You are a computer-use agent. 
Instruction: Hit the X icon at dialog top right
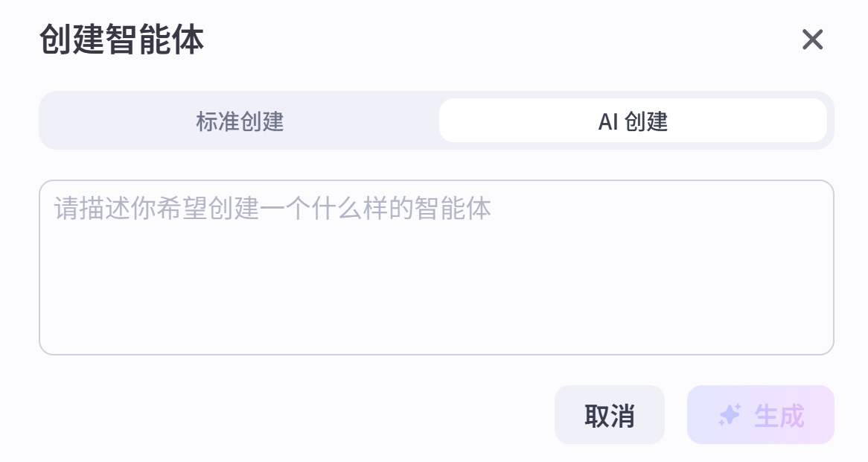[x=812, y=39]
